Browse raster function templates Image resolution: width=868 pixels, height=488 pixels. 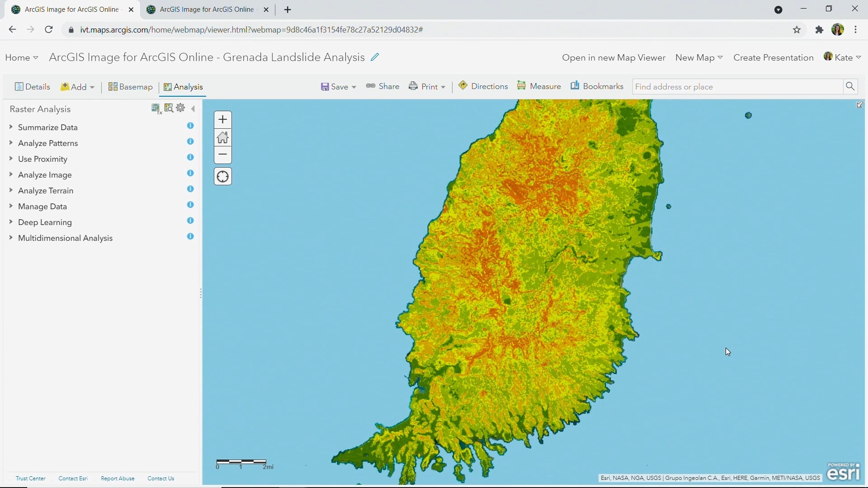pyautogui.click(x=169, y=108)
